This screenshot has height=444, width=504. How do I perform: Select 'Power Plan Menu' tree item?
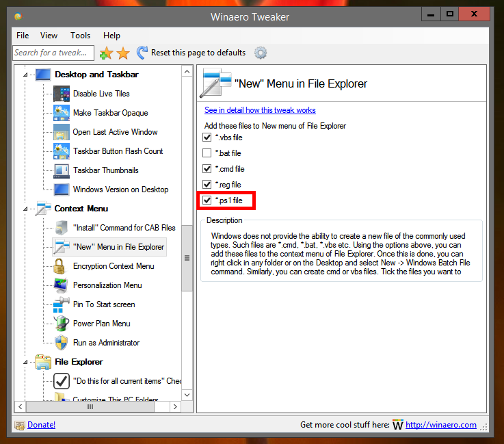[x=102, y=324]
